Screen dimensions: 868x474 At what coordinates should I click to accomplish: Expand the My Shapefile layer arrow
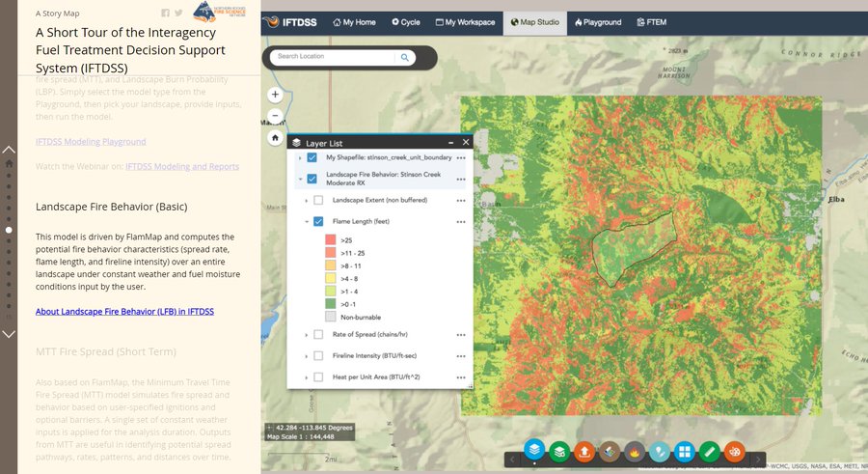point(300,158)
